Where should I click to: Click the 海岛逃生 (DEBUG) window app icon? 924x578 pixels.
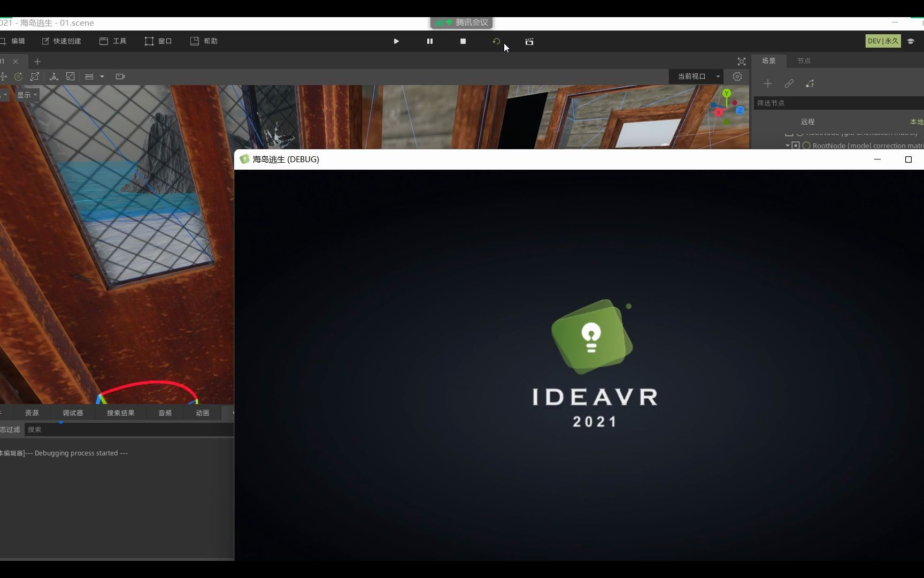tap(244, 159)
